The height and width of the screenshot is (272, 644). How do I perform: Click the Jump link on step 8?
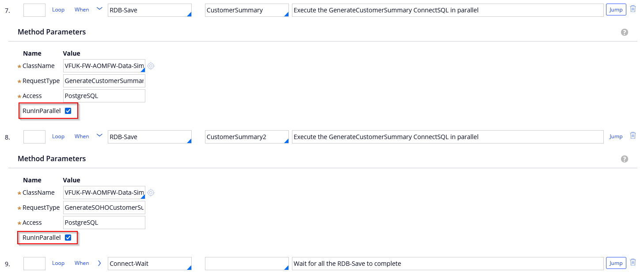(616, 136)
